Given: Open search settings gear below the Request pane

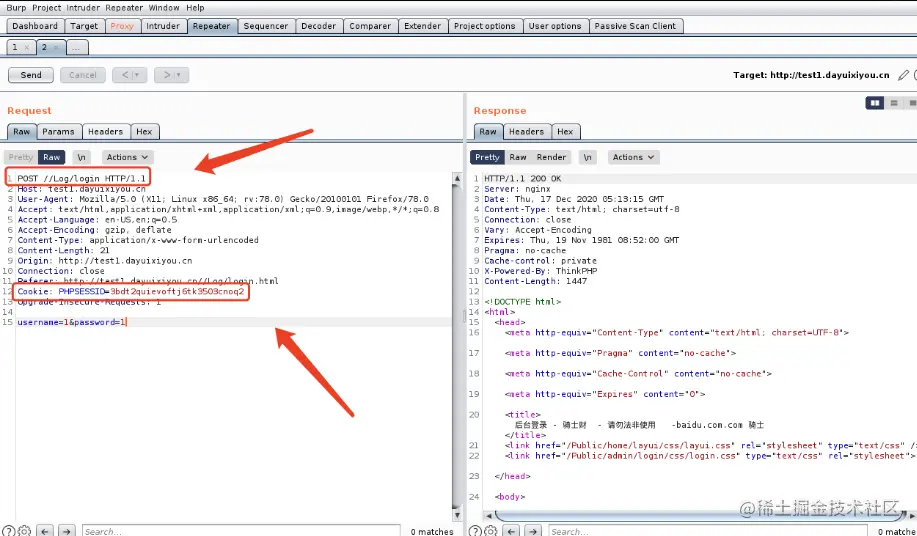Looking at the screenshot, I should coord(24,531).
